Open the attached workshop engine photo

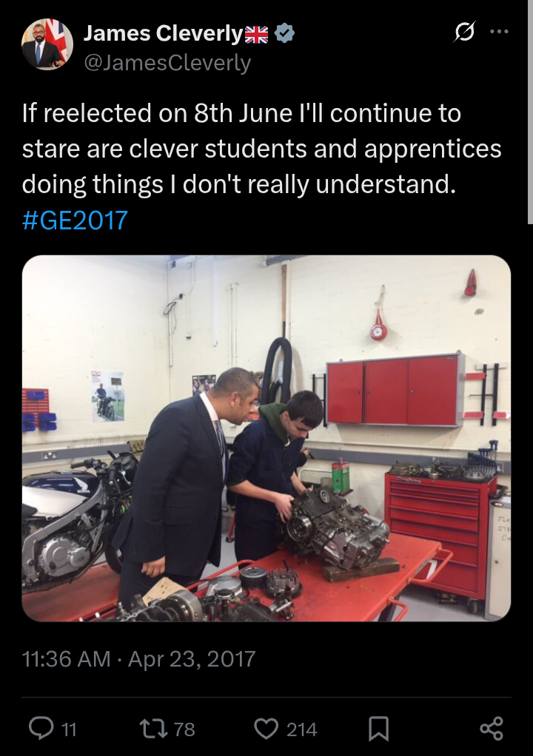coord(266,438)
